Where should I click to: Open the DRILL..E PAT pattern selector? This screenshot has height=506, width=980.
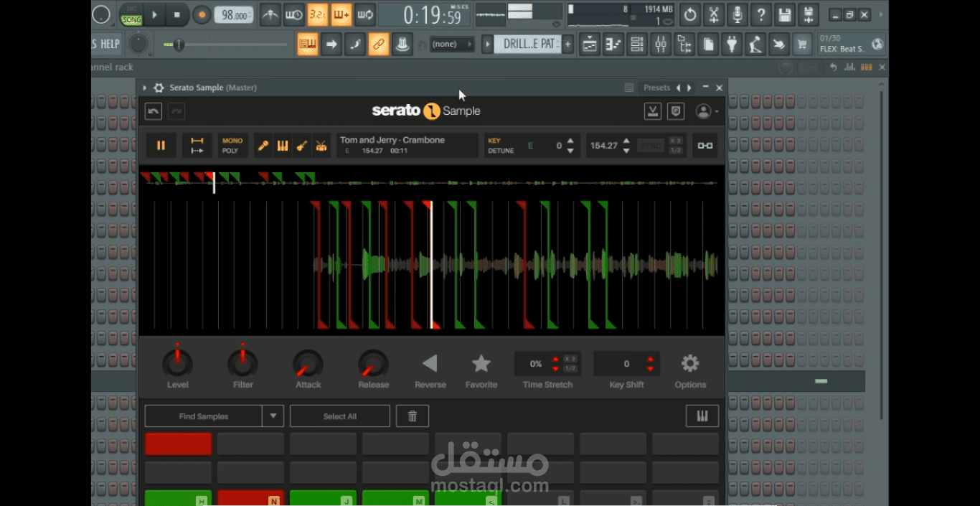click(528, 44)
